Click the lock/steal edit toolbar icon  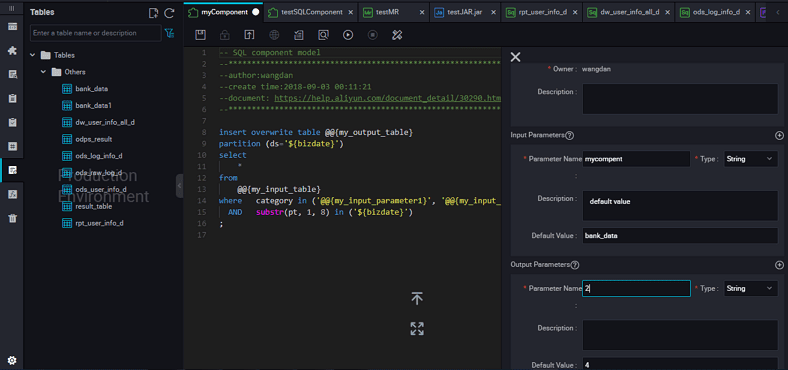point(225,35)
